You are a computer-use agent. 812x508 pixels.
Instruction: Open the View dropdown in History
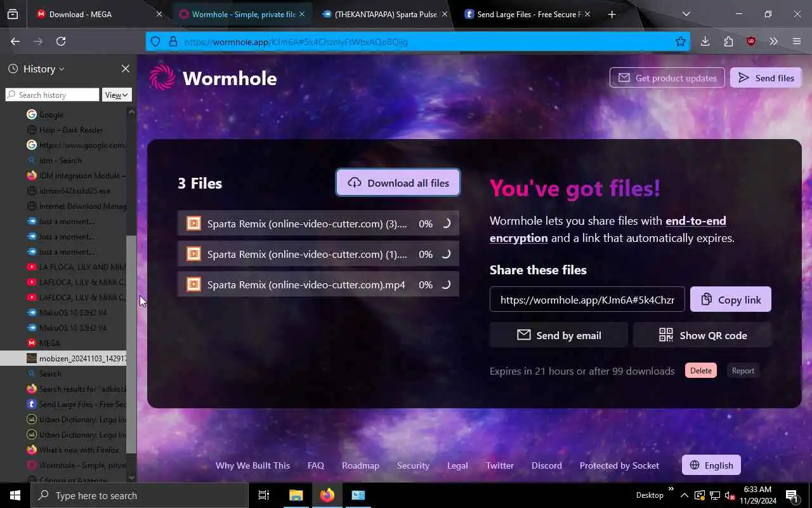[117, 95]
